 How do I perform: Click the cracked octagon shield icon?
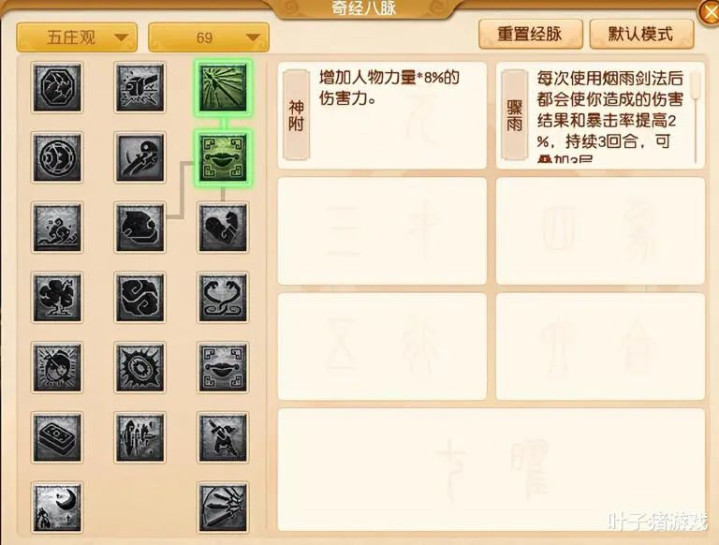coord(57,88)
